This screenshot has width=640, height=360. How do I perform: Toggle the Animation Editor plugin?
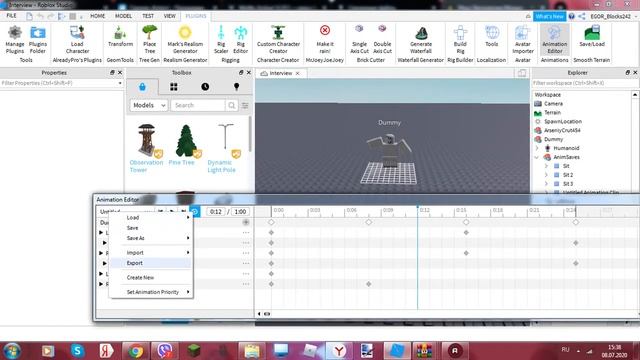554,40
